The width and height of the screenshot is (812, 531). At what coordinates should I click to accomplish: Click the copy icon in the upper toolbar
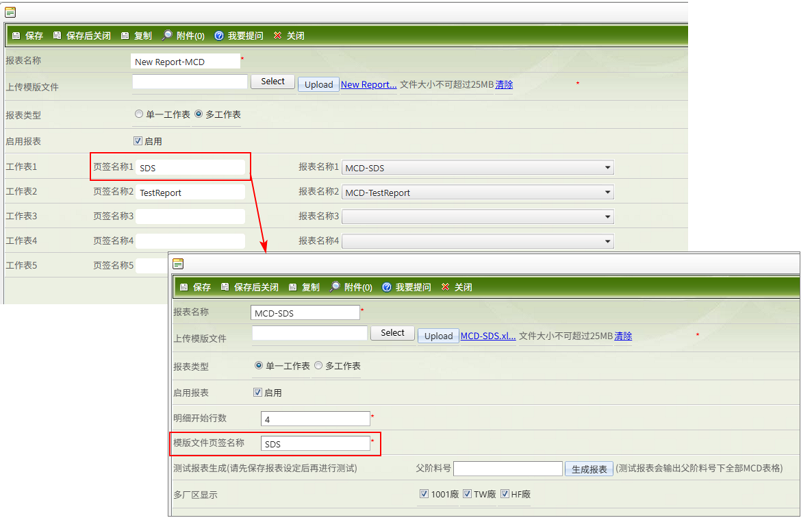(x=125, y=36)
